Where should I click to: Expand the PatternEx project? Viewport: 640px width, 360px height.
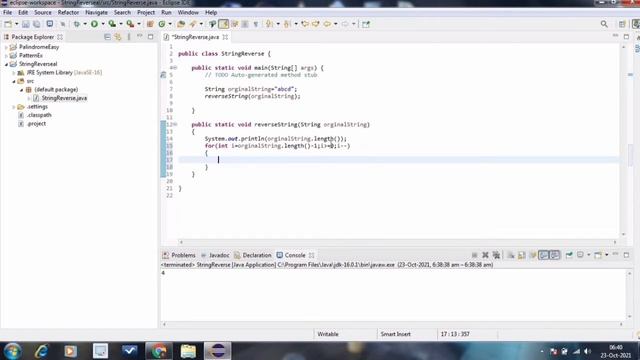[x=6, y=56]
